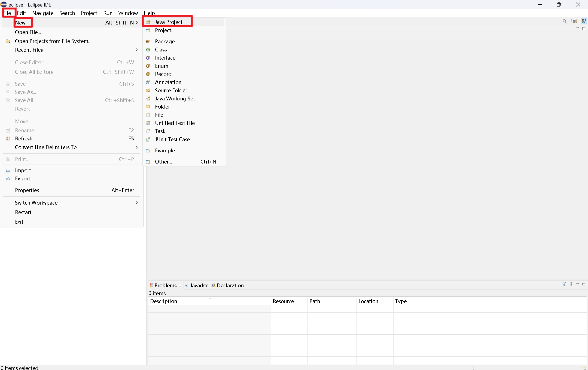Viewport: 588px width, 370px height.
Task: Click the Interface icon in New submenu
Action: [x=148, y=58]
